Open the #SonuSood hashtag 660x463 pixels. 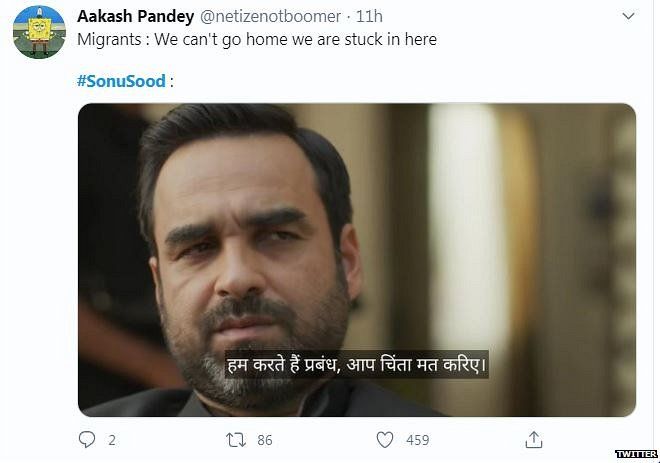point(121,81)
